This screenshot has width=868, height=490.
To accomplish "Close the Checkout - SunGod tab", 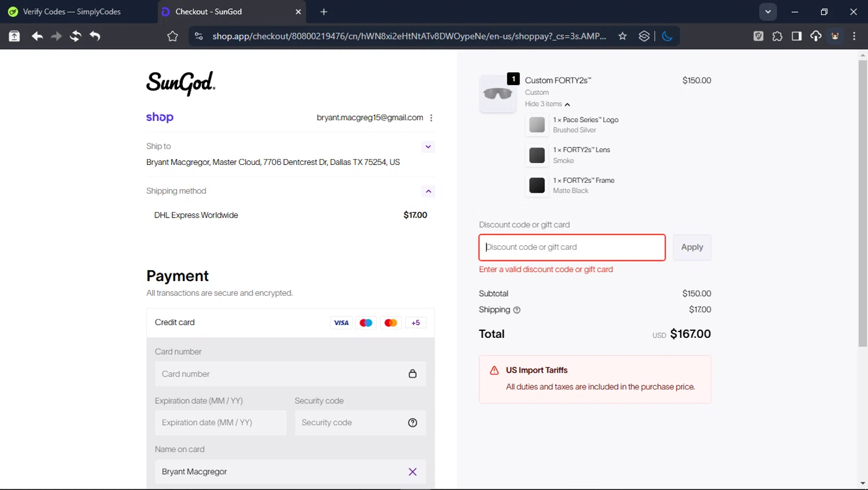I will coord(299,12).
